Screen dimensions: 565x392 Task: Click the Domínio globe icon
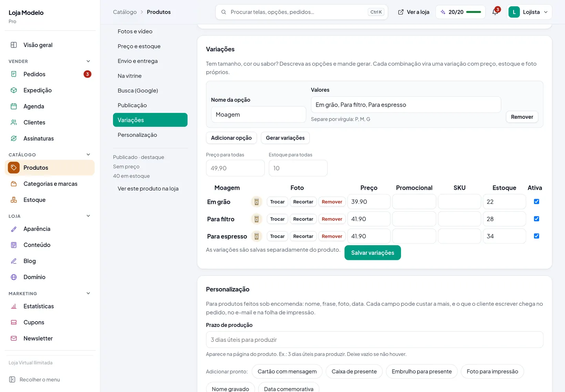click(x=14, y=277)
